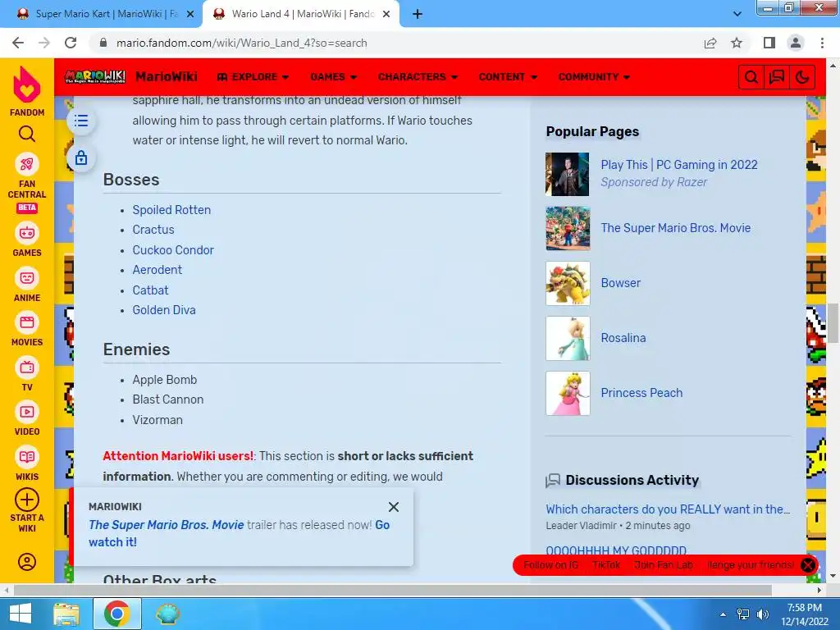Expand the Games dropdown menu
This screenshot has width=840, height=630.
(x=333, y=77)
